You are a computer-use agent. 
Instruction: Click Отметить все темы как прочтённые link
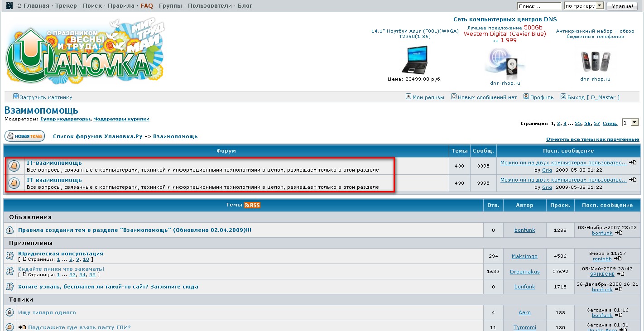tap(592, 139)
